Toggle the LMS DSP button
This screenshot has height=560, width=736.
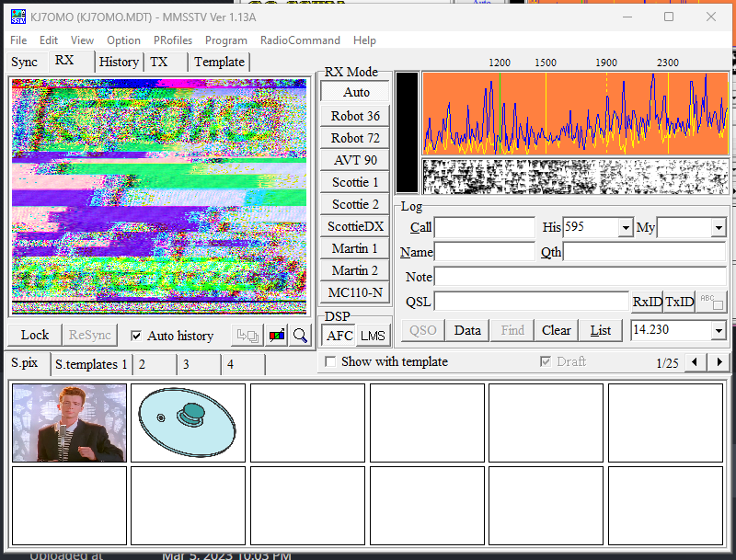click(x=373, y=336)
